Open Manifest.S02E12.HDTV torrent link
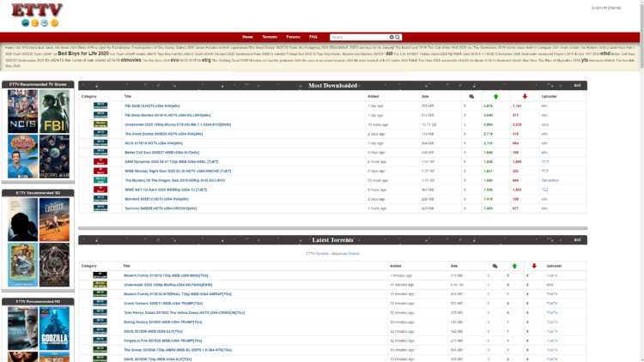 coord(156,199)
